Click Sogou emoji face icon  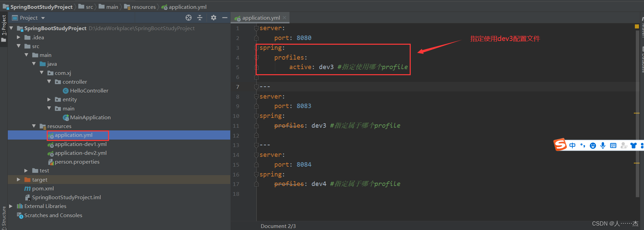593,146
